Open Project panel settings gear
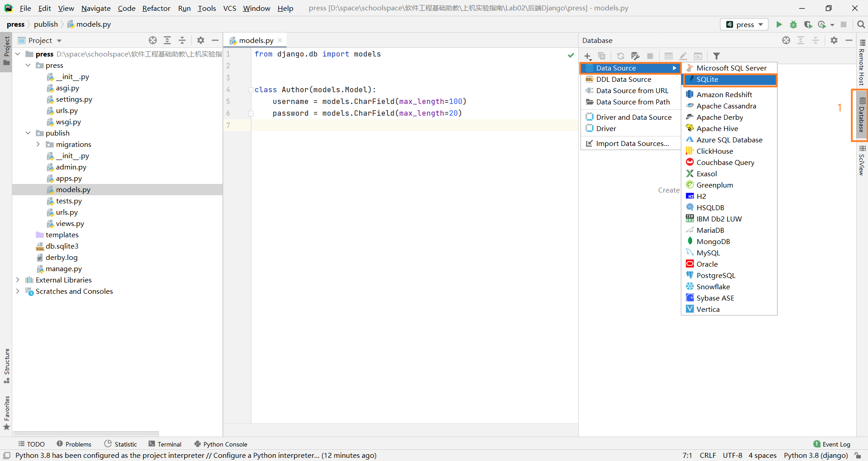The image size is (868, 461). pos(201,40)
